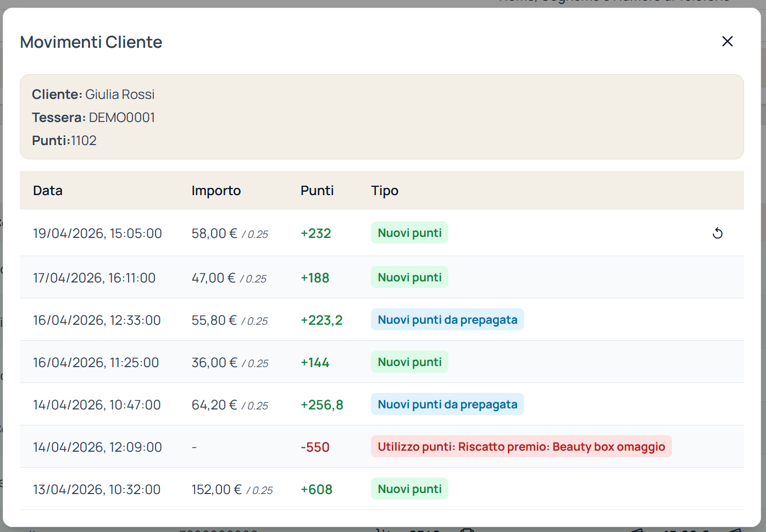766x532 pixels.
Task: Click date 14/04/2026, 10:47:00
Action: [97, 404]
